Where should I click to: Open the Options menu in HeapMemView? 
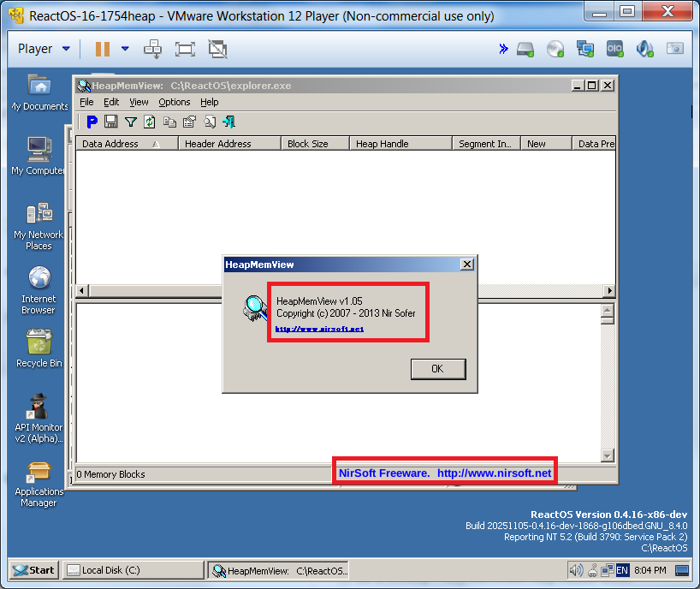tap(174, 102)
